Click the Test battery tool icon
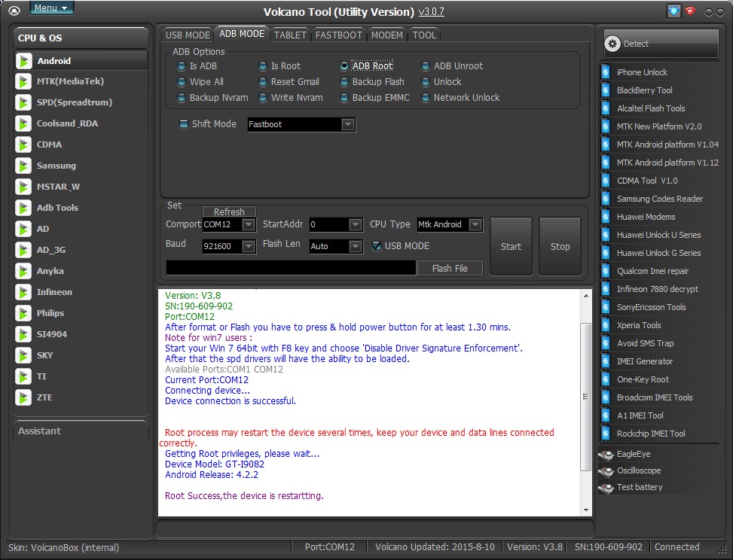This screenshot has width=733, height=560. 606,488
